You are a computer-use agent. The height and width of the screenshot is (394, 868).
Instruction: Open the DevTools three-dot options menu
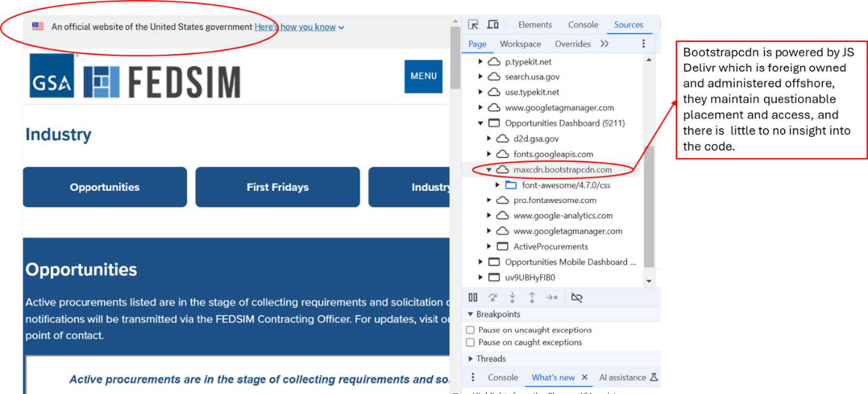643,44
